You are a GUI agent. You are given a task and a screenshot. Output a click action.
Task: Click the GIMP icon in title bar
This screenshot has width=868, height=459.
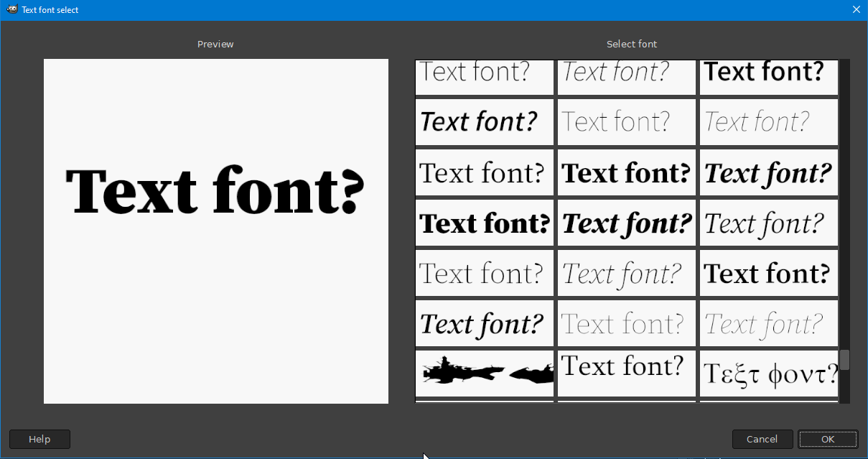tap(11, 9)
